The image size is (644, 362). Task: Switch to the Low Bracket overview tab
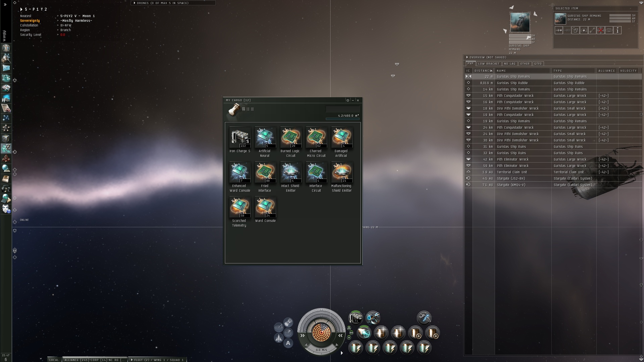tap(489, 64)
